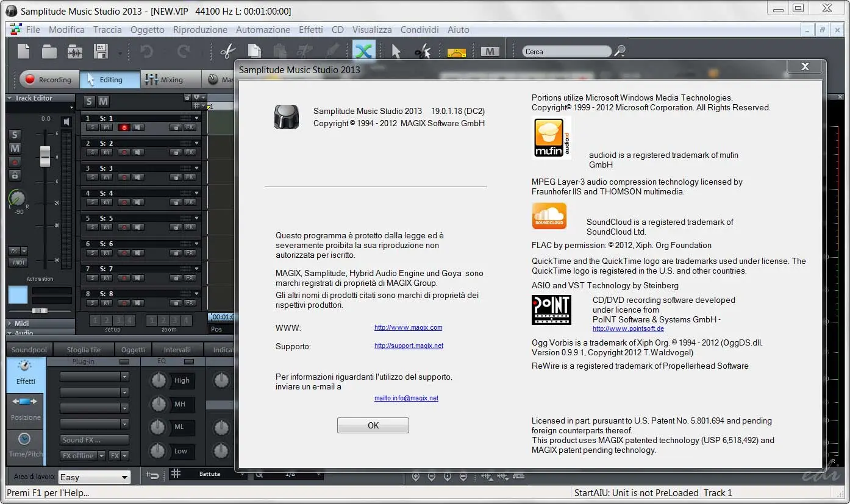The height and width of the screenshot is (504, 850).
Task: Toggle Mute in the Track Editor strip
Action: click(15, 148)
